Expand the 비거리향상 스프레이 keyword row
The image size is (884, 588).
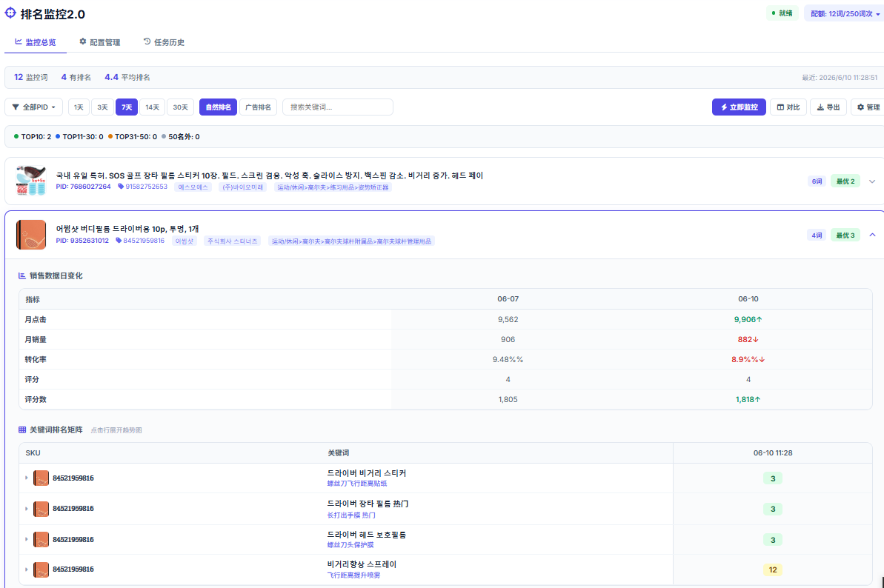[x=27, y=569]
